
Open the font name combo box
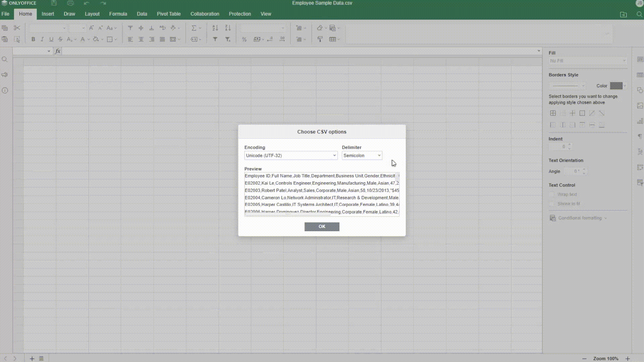pyautogui.click(x=48, y=28)
